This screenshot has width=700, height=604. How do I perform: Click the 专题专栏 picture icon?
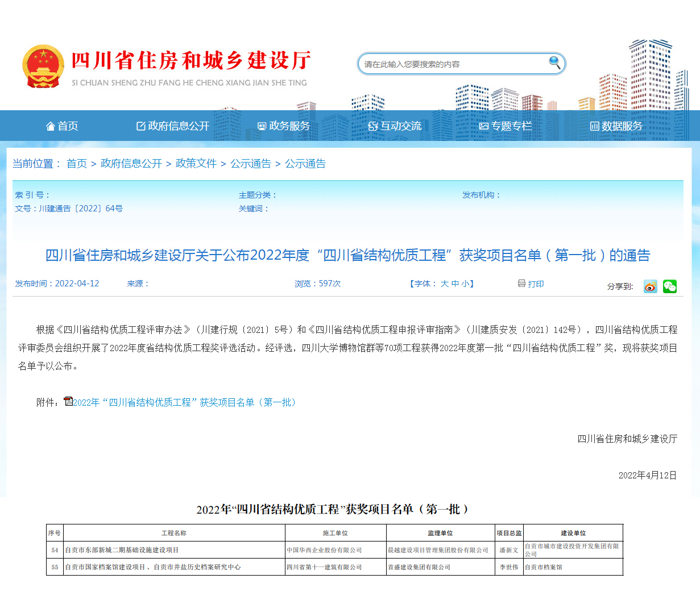pyautogui.click(x=484, y=126)
